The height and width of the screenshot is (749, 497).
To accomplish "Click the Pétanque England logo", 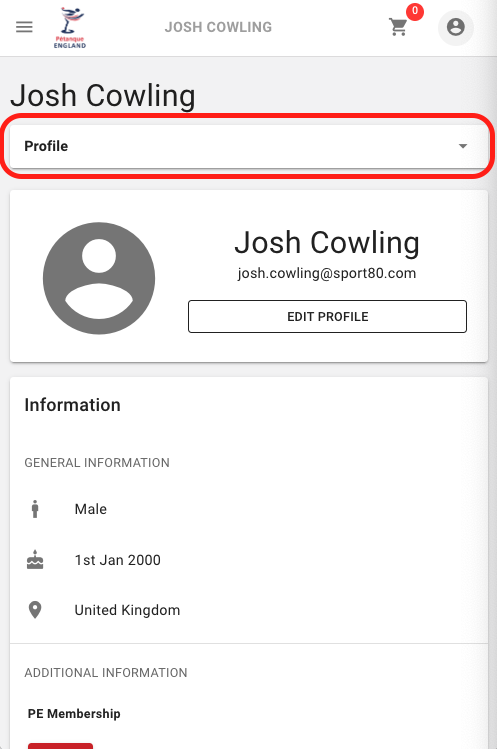I will (70, 28).
